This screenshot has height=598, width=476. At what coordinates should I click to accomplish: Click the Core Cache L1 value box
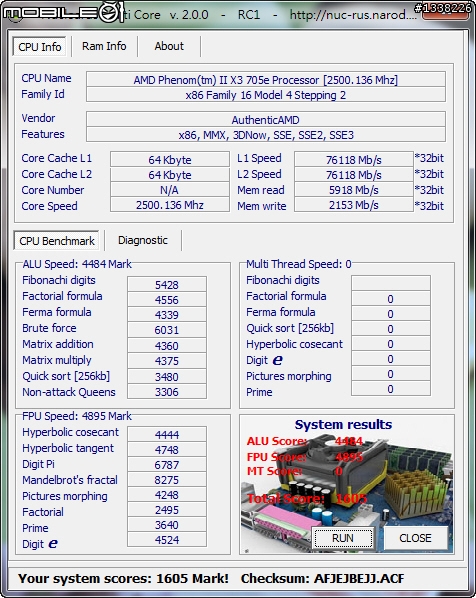coord(170,159)
